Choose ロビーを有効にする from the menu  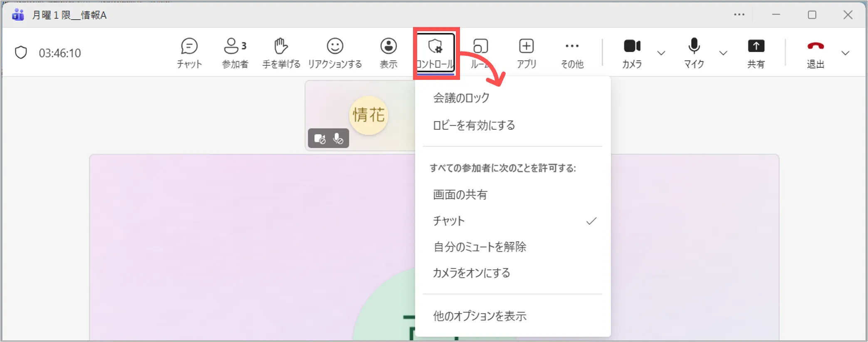474,125
